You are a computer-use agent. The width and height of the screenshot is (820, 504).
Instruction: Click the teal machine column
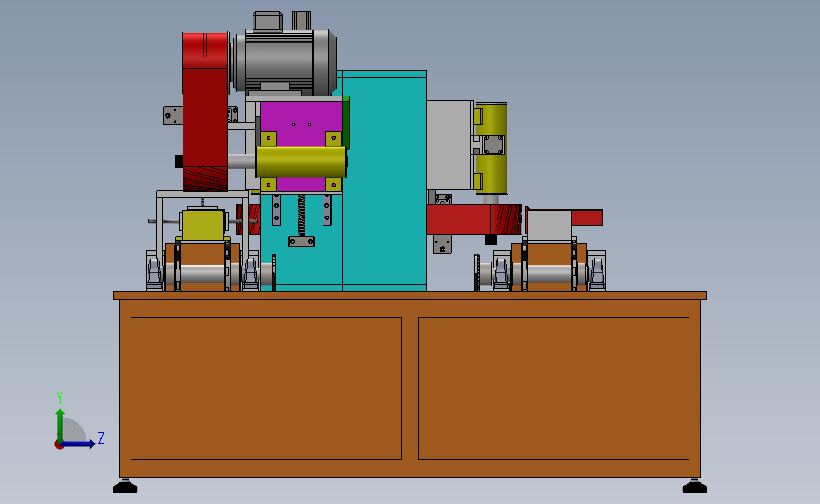click(384, 181)
